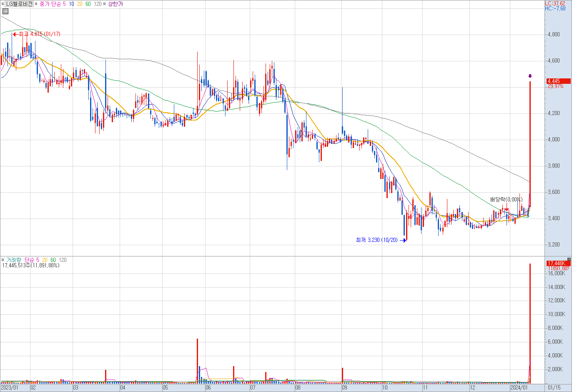Click the 2024/01 date label
This screenshot has width=572, height=392.
[519, 388]
